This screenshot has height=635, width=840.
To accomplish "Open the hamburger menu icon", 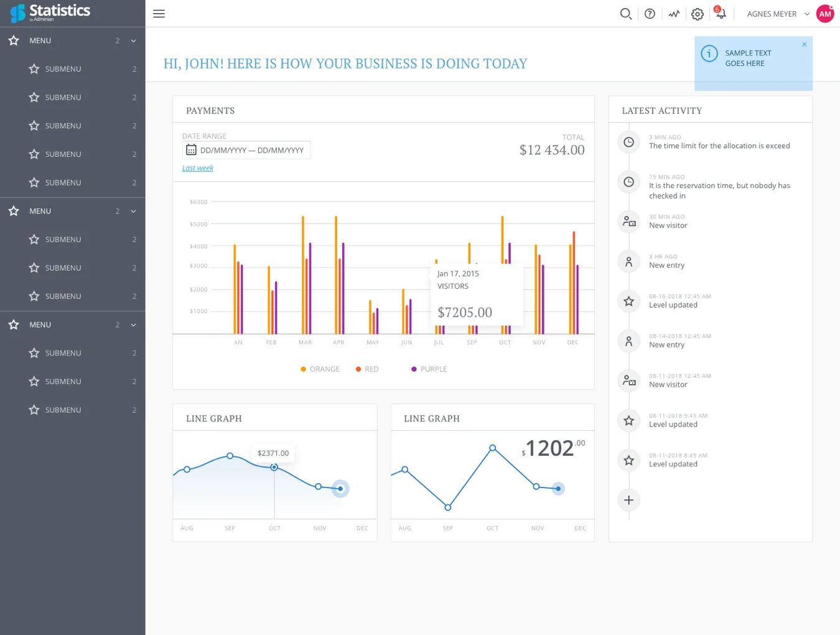I will [159, 14].
